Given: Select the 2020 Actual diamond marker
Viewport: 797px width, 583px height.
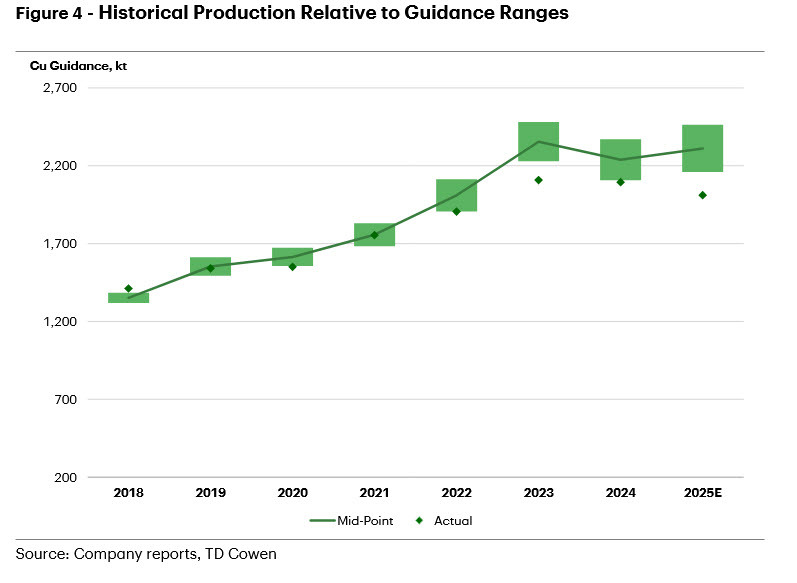Looking at the screenshot, I should [x=292, y=266].
